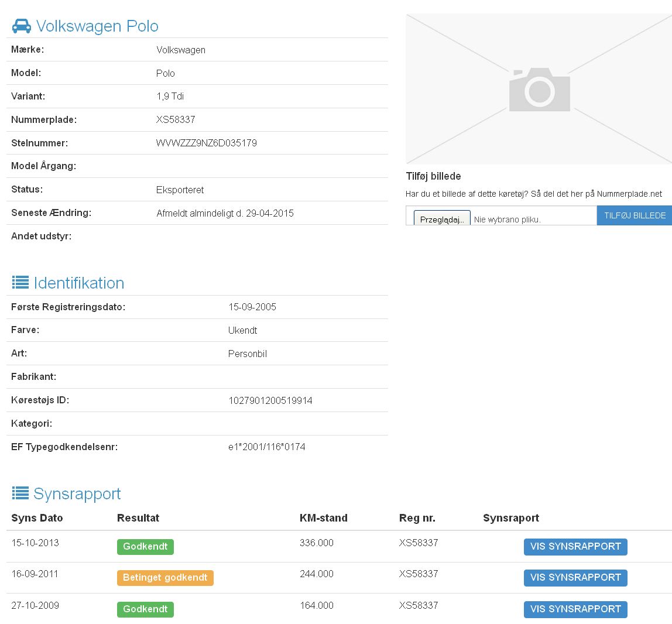Click the KM-stand column header
672x624 pixels.
(x=324, y=518)
